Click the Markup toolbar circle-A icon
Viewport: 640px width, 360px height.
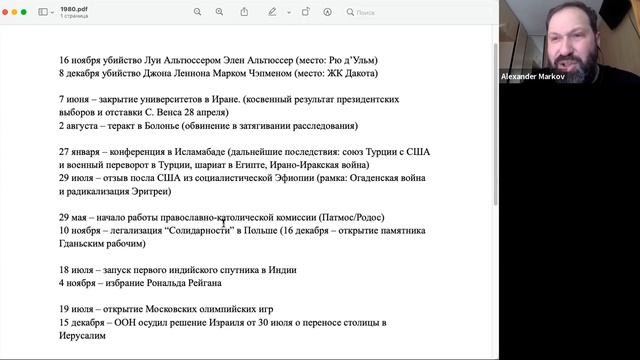tap(327, 12)
